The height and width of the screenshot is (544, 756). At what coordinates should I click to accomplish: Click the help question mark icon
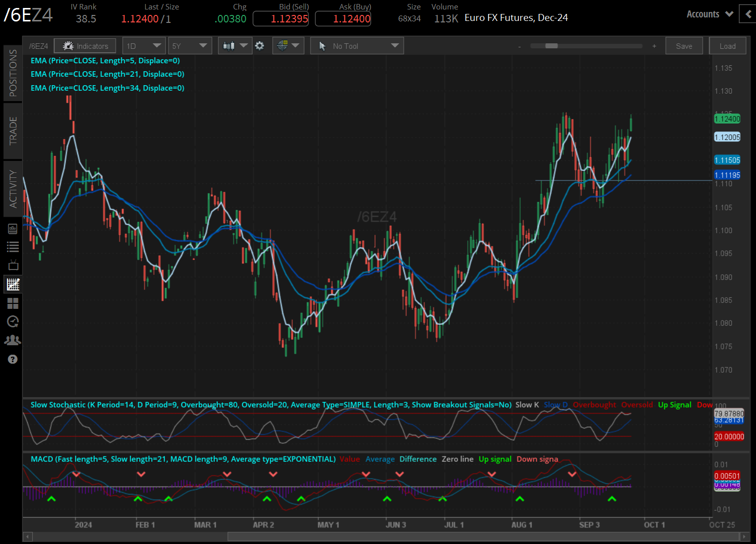pyautogui.click(x=13, y=359)
